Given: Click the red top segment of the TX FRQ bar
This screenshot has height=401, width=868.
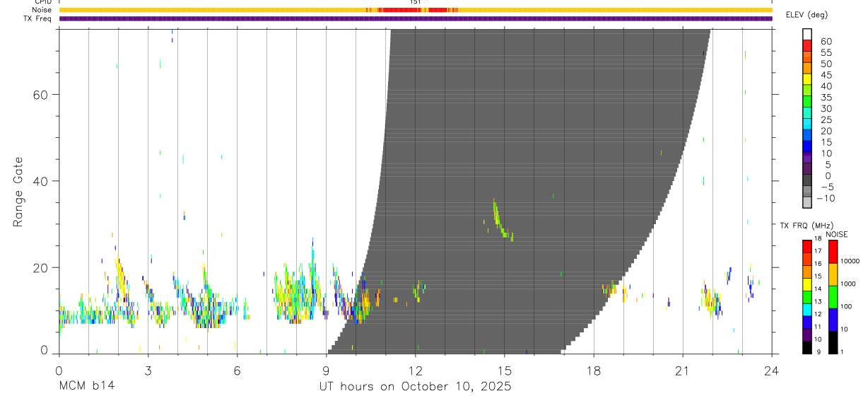Looking at the screenshot, I should (x=807, y=246).
